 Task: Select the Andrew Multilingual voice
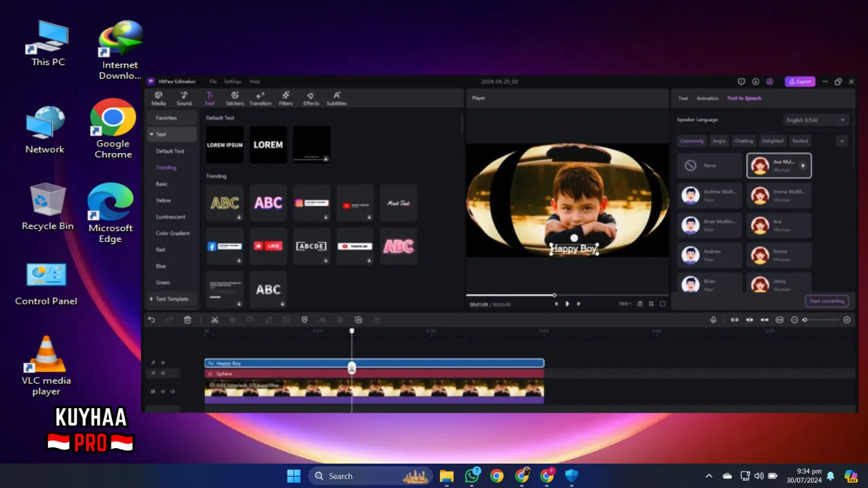tap(709, 195)
